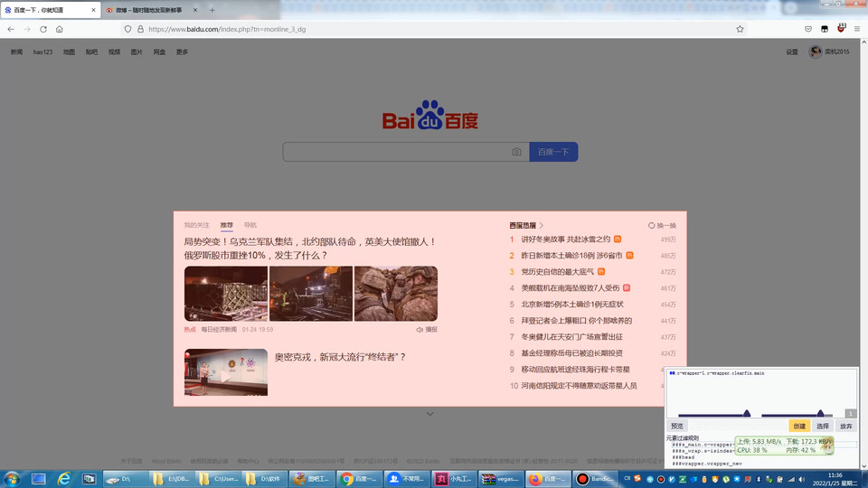Click the 放弃 button in picker

tap(846, 426)
